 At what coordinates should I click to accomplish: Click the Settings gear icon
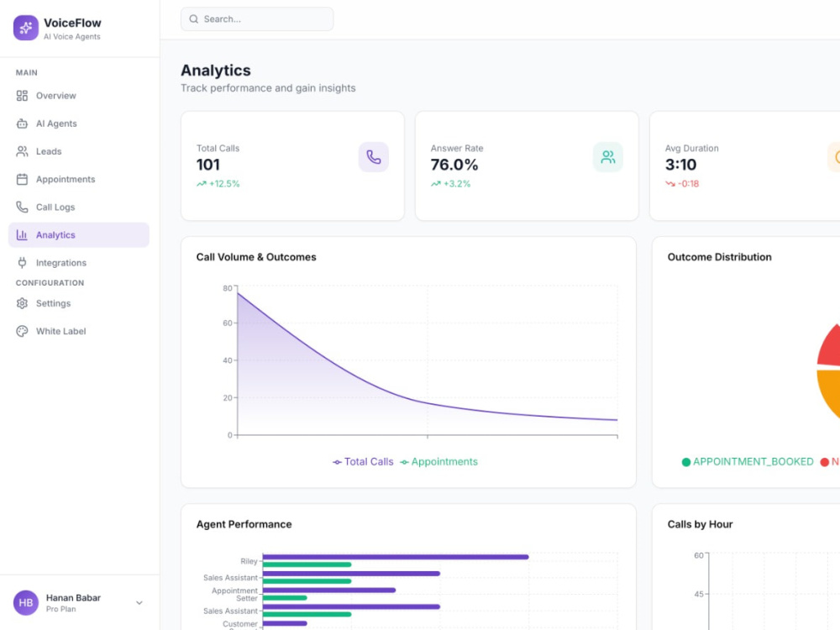click(x=22, y=304)
